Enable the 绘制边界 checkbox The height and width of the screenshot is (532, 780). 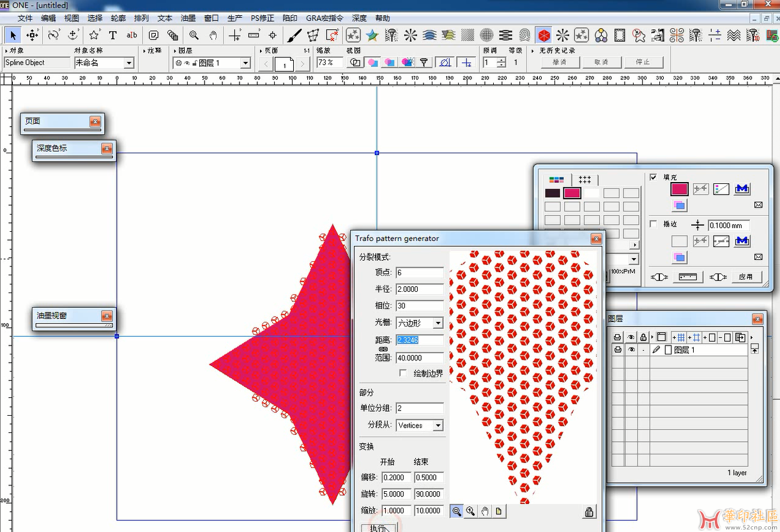[x=403, y=373]
